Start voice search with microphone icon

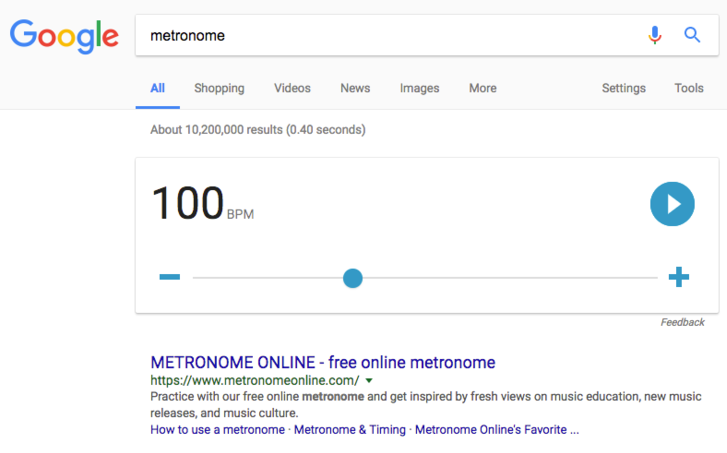(655, 36)
